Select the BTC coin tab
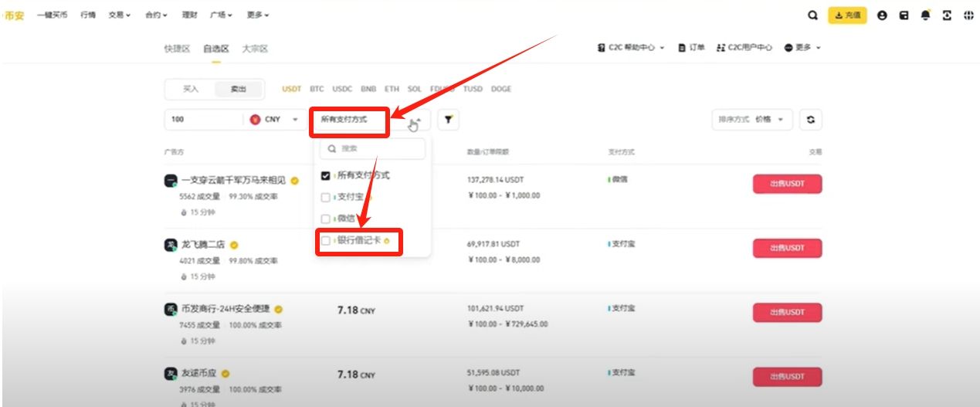 coord(317,89)
